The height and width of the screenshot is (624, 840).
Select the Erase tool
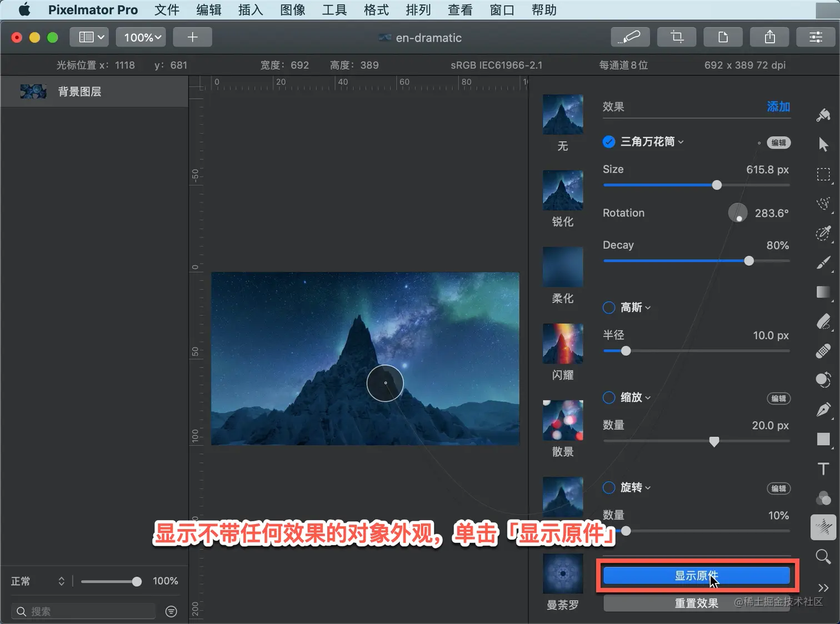click(823, 321)
